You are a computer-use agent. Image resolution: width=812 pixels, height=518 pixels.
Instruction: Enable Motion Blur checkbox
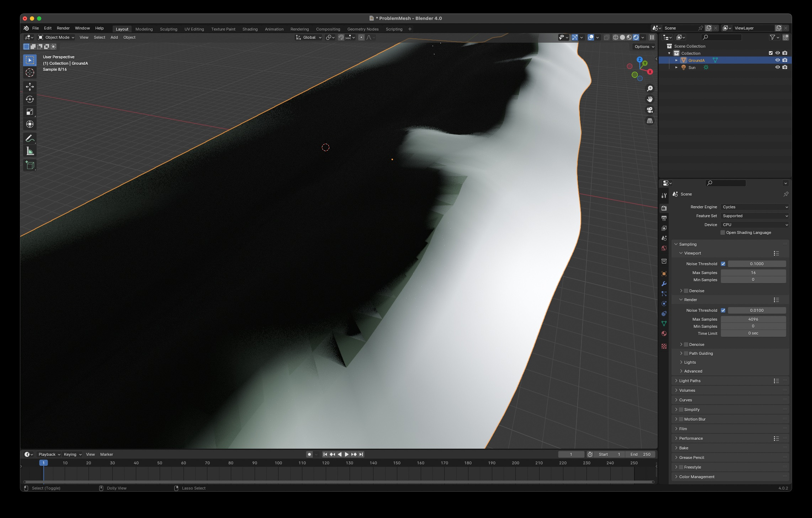[681, 419]
